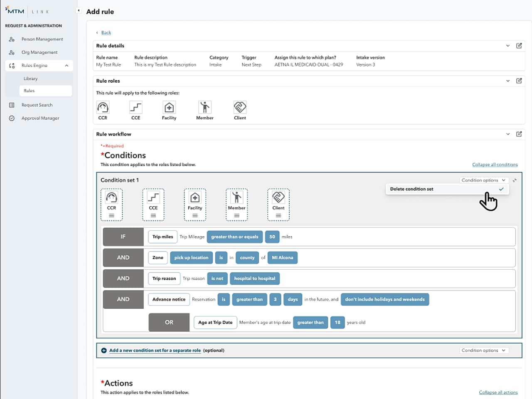
Task: Collapse the Rule details section chevron
Action: pyautogui.click(x=507, y=46)
